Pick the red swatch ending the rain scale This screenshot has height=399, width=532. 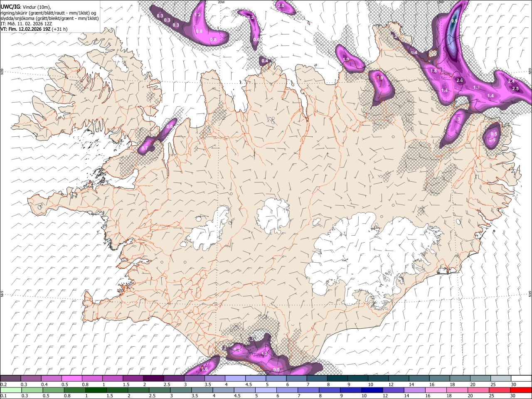coord(520,390)
